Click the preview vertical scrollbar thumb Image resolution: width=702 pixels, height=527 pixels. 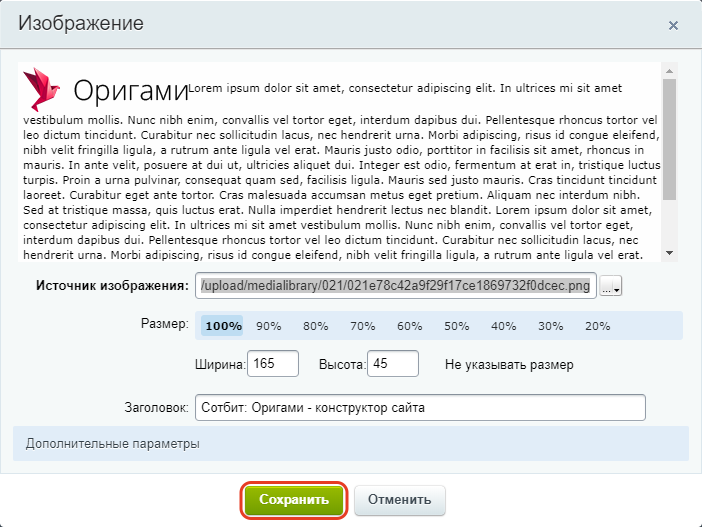pos(669,139)
